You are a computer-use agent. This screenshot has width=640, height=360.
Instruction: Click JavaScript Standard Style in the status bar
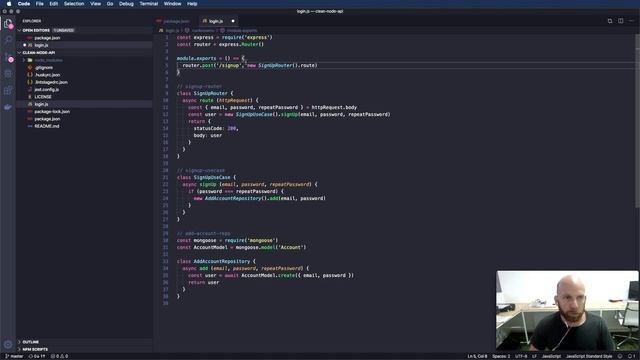tap(589, 356)
